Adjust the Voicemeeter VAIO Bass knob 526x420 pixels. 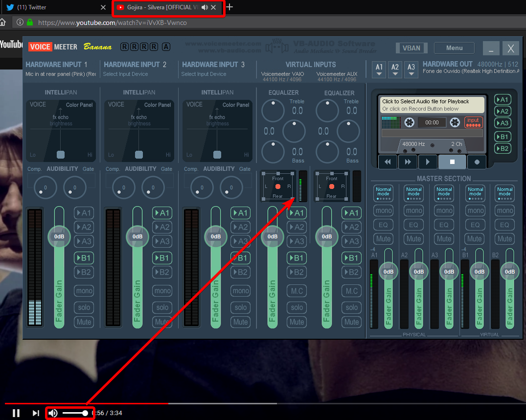273,151
